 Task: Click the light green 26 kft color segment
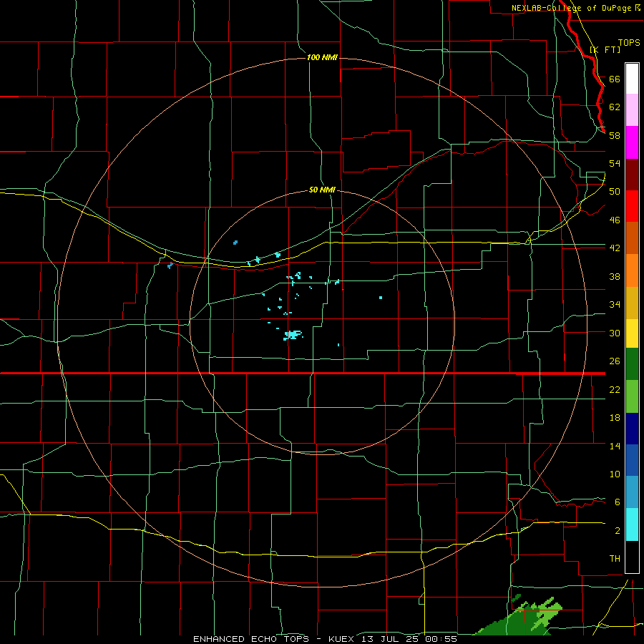(632, 396)
